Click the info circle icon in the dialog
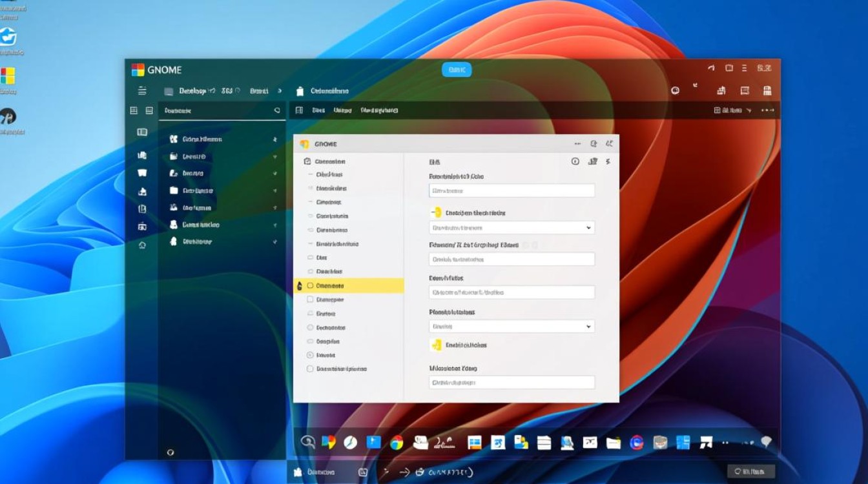Screen dimensions: 868x484 point(575,161)
